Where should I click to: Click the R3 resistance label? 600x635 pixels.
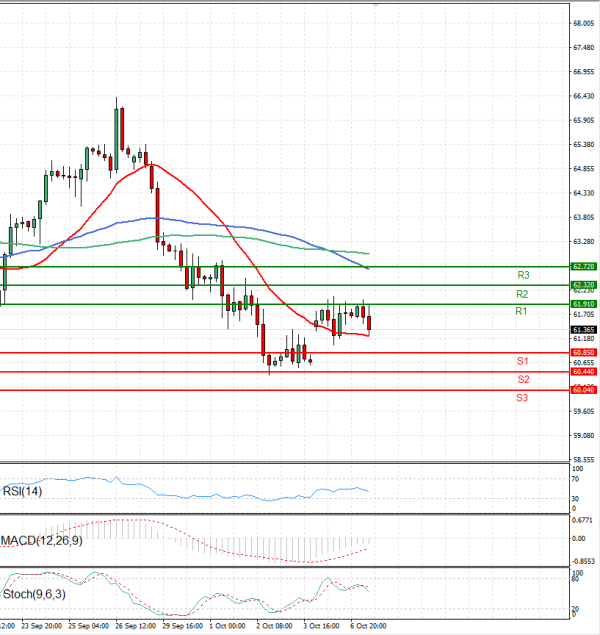523,275
